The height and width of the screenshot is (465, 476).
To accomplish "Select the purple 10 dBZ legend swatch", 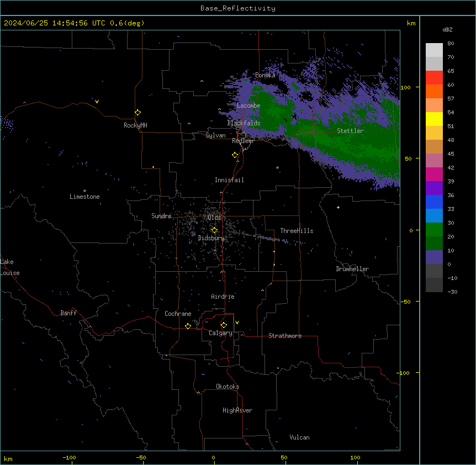I will point(434,257).
